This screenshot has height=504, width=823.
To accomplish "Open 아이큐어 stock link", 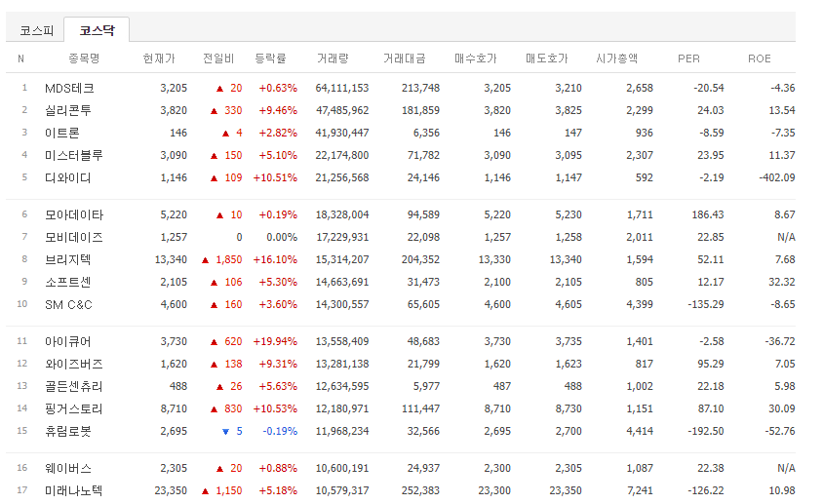I will click(x=68, y=342).
